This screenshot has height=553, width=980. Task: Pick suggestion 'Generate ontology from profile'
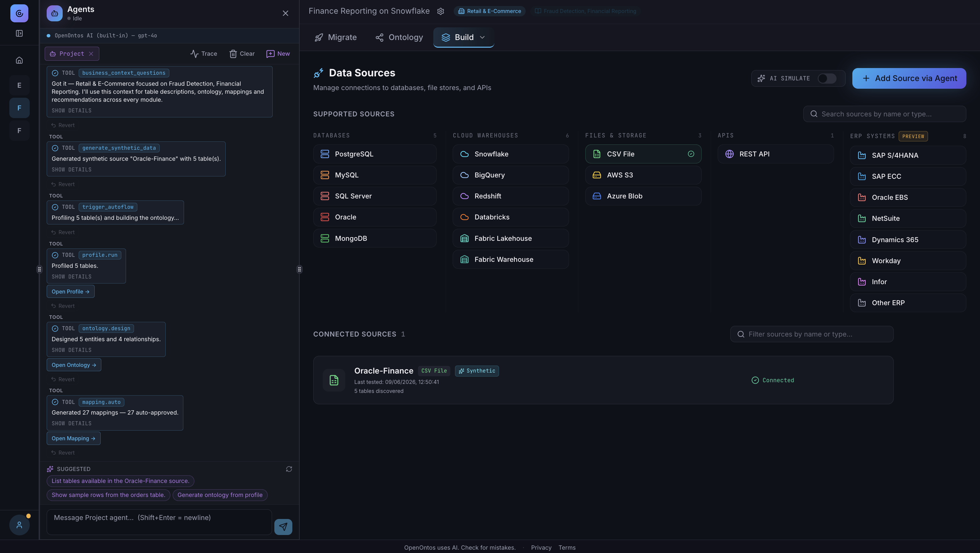tap(220, 495)
